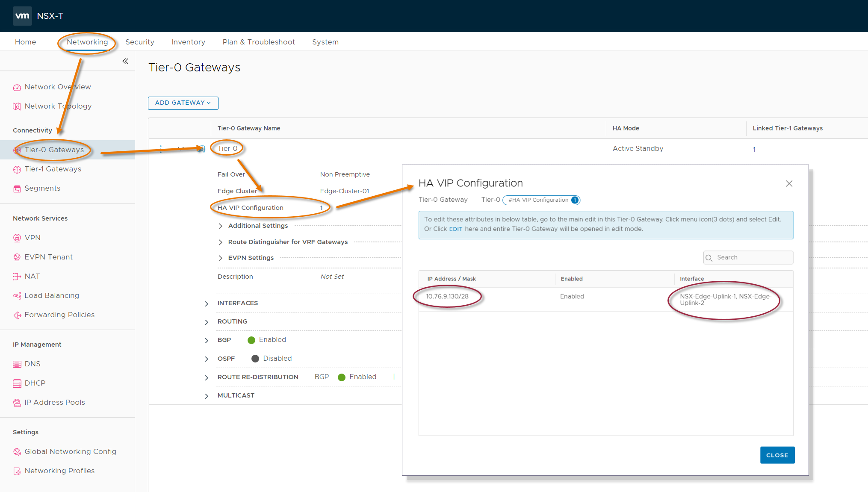Collapse the sidebar with double-chevron icon
The image size is (868, 492).
[x=125, y=61]
